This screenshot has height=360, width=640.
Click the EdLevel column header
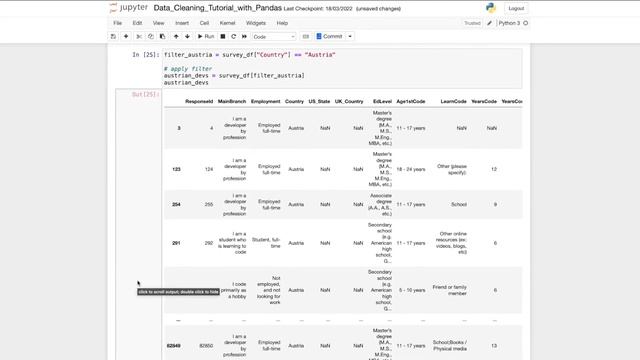click(x=382, y=101)
